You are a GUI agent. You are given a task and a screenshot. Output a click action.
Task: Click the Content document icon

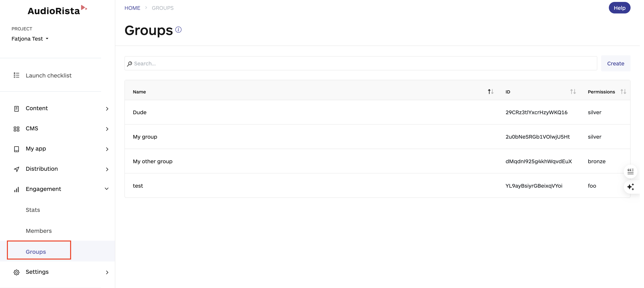[16, 108]
